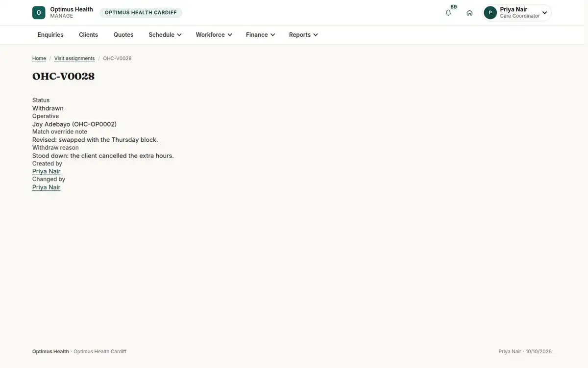Go to dashboard via the home icon
The image size is (588, 368).
pyautogui.click(x=469, y=13)
